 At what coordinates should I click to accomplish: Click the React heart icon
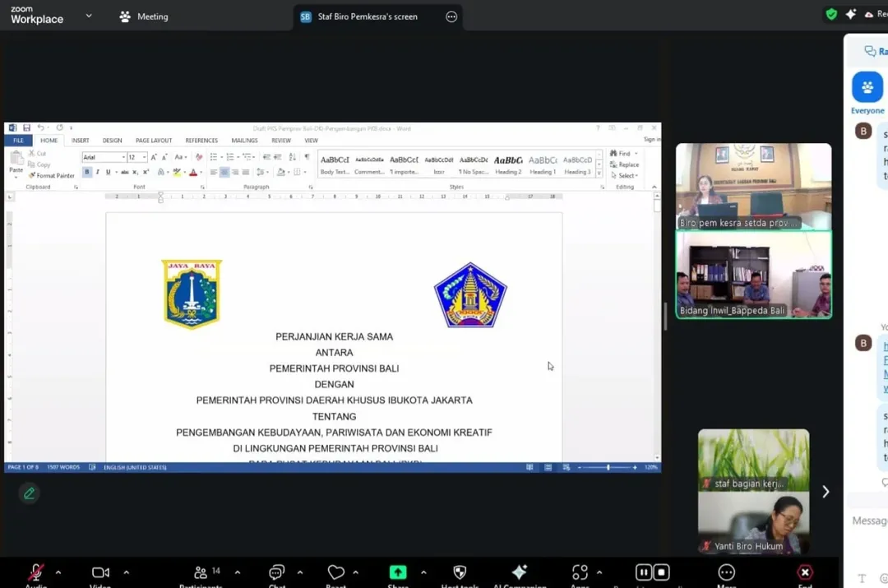(x=335, y=572)
